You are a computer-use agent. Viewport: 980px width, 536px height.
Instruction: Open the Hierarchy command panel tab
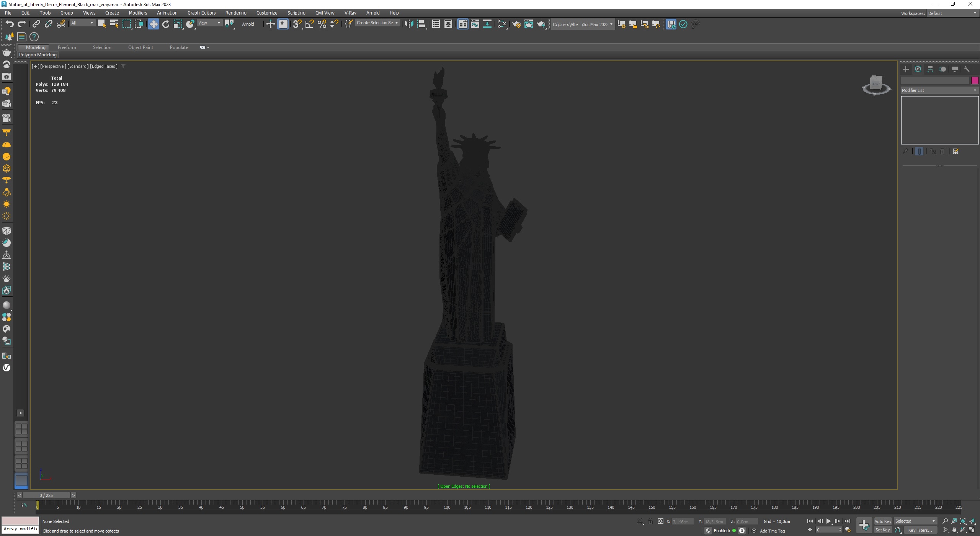tap(930, 69)
